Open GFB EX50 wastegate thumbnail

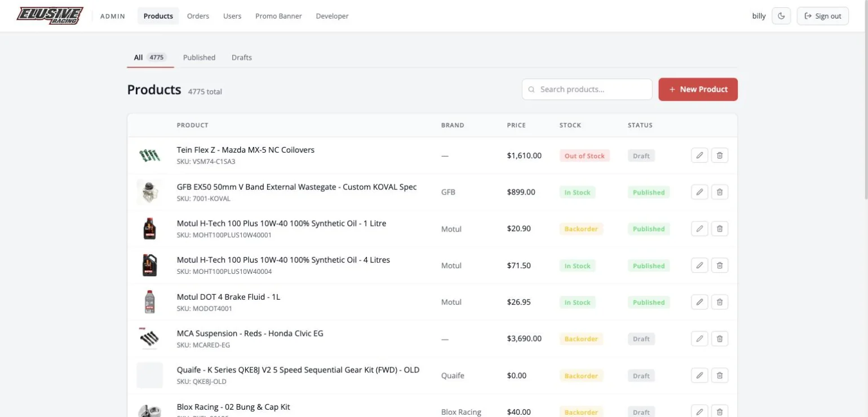149,192
